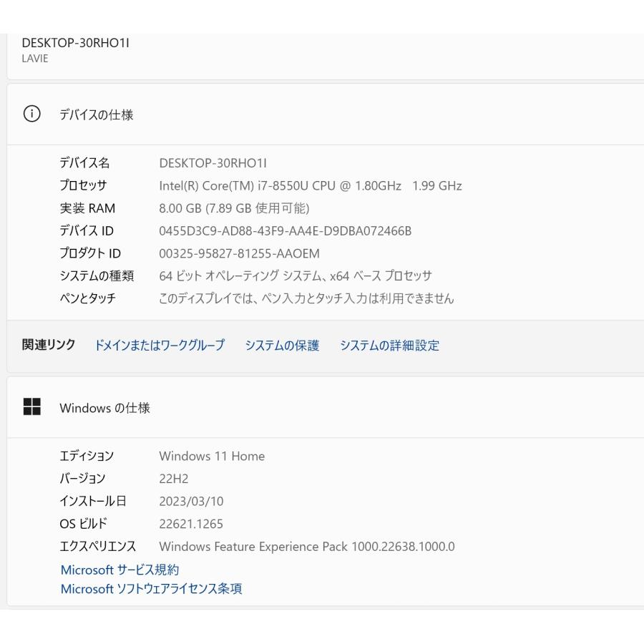Click the プロダクト ID label
This screenshot has height=644, width=644.
pos(90,253)
